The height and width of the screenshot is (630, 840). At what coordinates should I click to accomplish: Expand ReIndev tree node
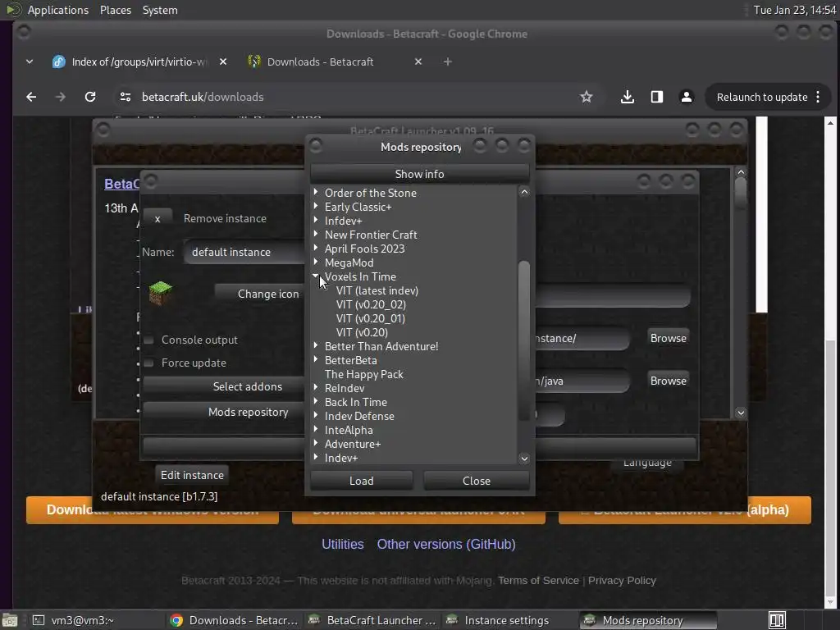[316, 387]
